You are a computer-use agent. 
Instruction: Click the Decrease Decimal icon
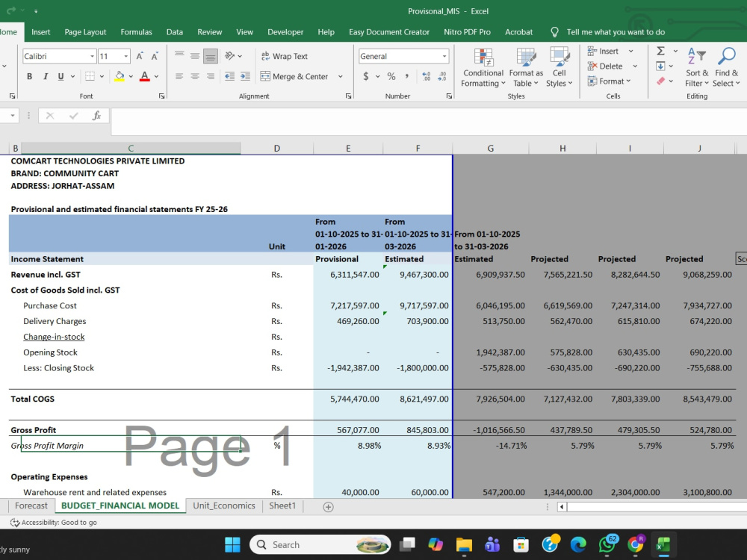click(442, 76)
